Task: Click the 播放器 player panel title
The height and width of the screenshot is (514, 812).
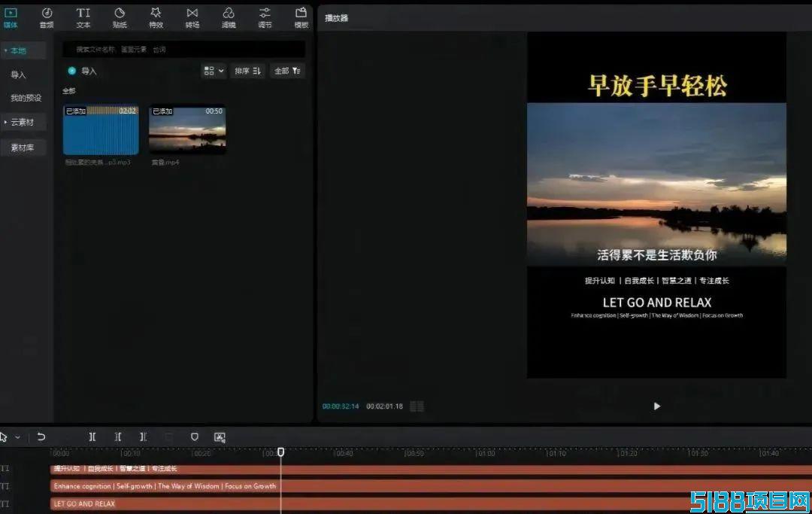Action: [x=337, y=18]
